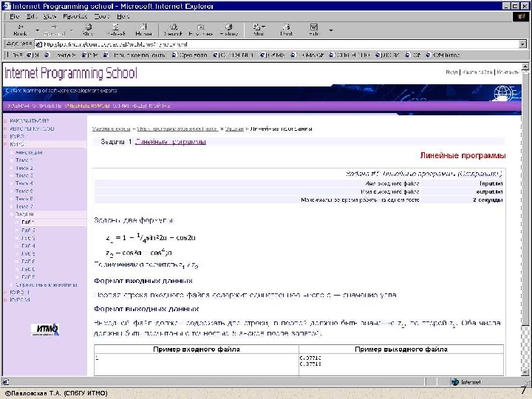
Task: Open the Edit menu in the menu bar
Action: tap(31, 16)
